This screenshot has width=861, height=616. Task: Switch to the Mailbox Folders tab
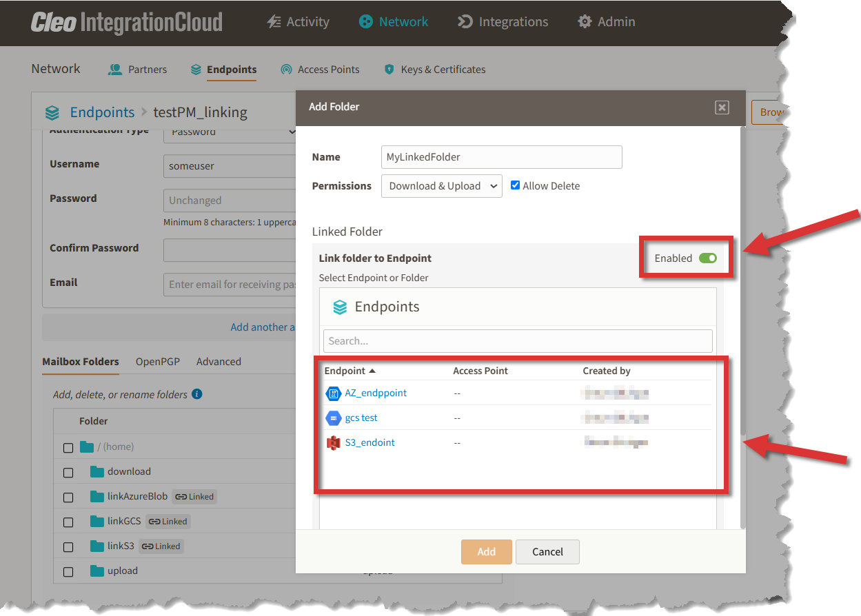click(81, 362)
